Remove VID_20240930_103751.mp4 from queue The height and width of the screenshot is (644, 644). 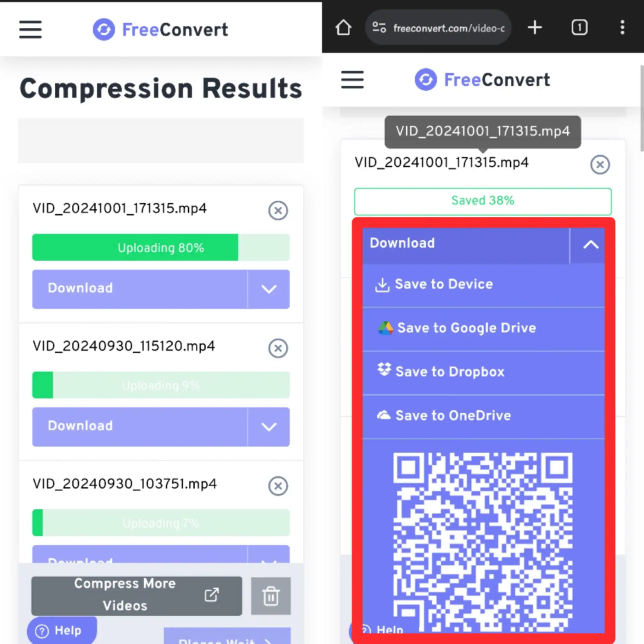[278, 484]
